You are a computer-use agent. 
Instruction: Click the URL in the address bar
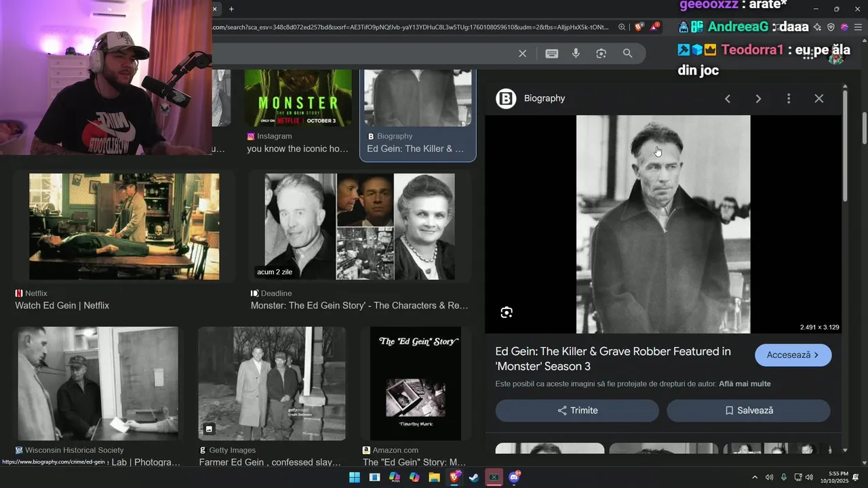coord(411,27)
